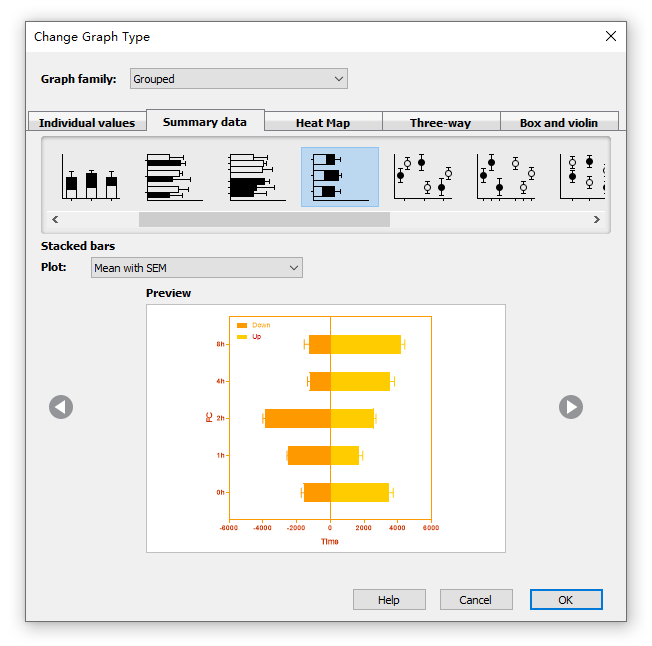Select the vertical stacked bars graph thumbnail
The height and width of the screenshot is (646, 652).
pos(91,177)
